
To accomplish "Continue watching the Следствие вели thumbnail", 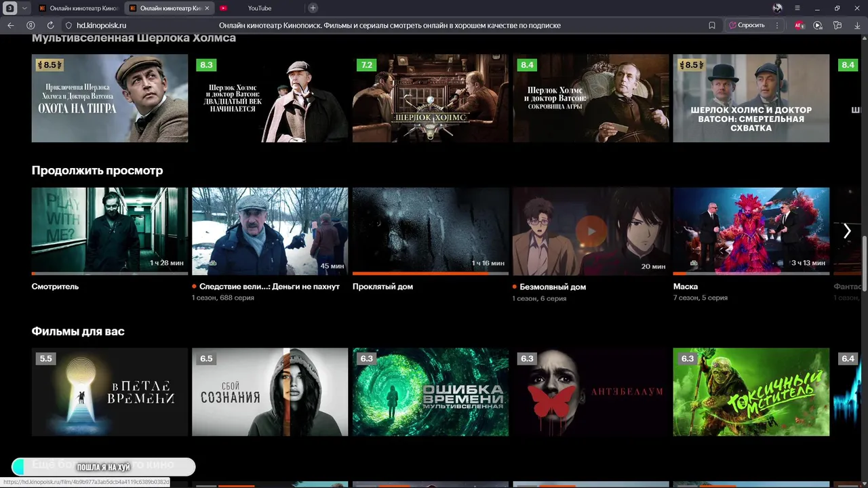I will point(270,230).
